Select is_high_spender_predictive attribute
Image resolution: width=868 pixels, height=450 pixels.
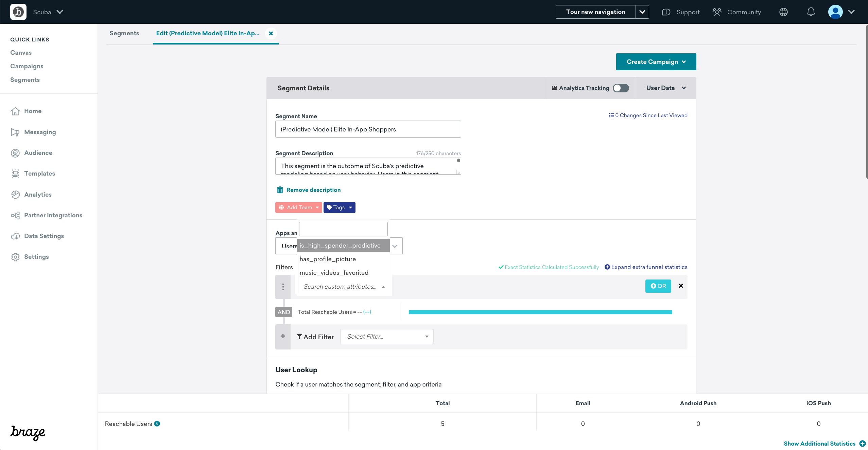(343, 246)
